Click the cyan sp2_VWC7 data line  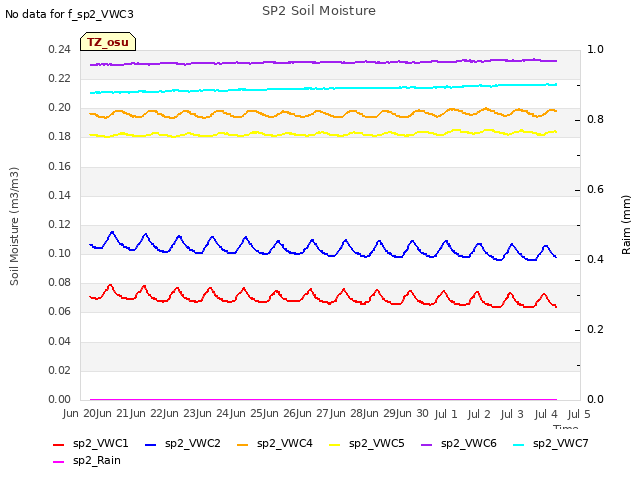(322, 88)
